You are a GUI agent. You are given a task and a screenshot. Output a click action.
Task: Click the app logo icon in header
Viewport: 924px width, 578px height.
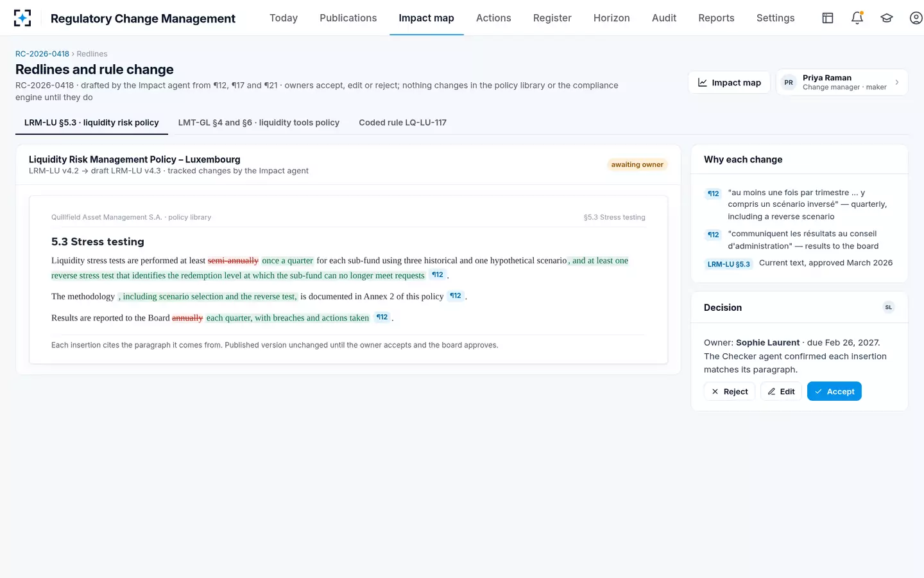point(22,18)
